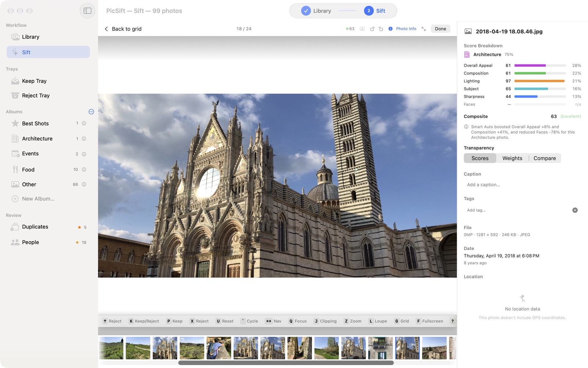Click the filmstrip horizontal scrollbar
The image size is (588, 368).
[x=286, y=363]
